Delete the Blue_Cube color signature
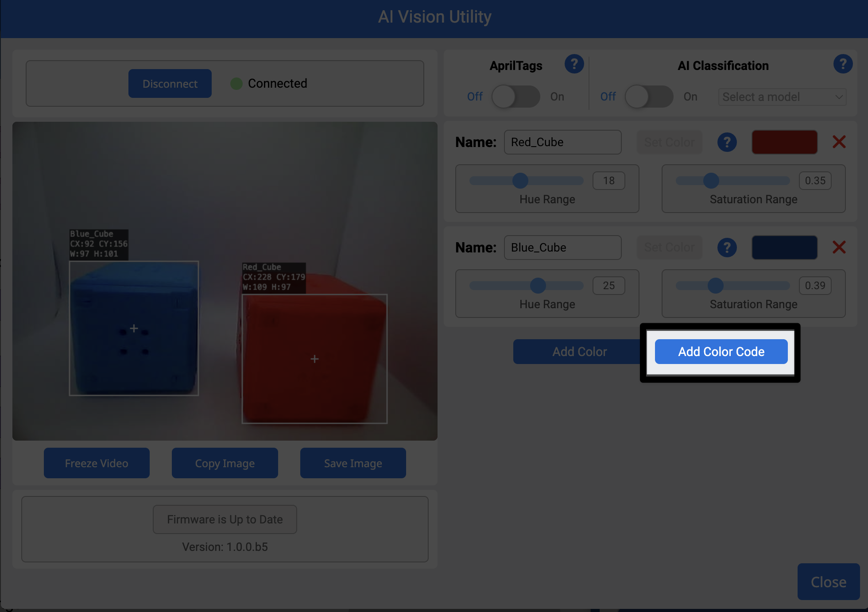 [839, 248]
